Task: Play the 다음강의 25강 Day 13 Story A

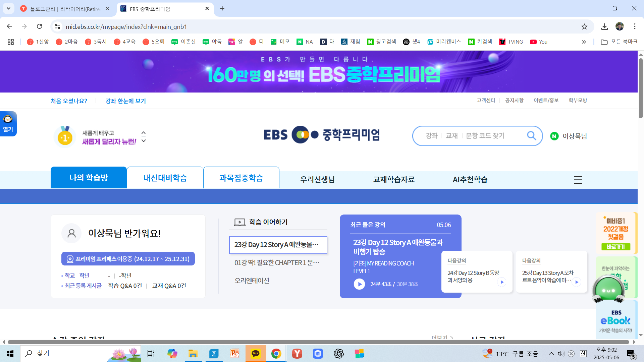Action: click(x=577, y=282)
